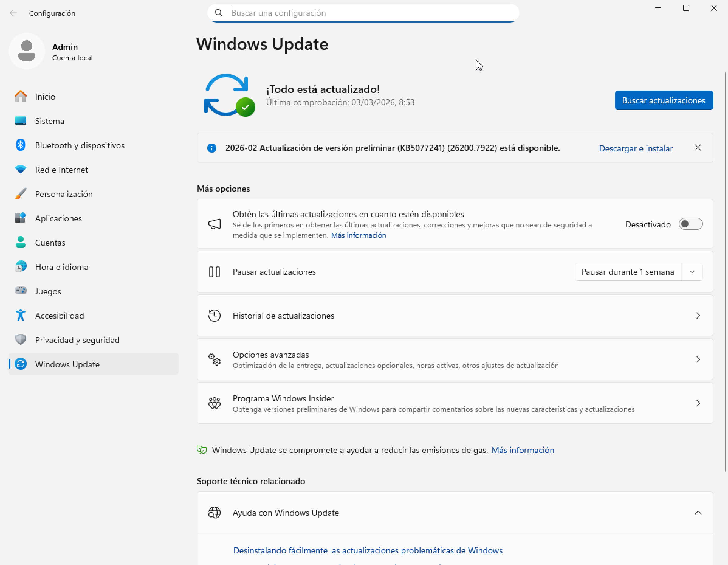Click the search magnifier icon
Viewport: 728px width, 565px height.
point(219,13)
